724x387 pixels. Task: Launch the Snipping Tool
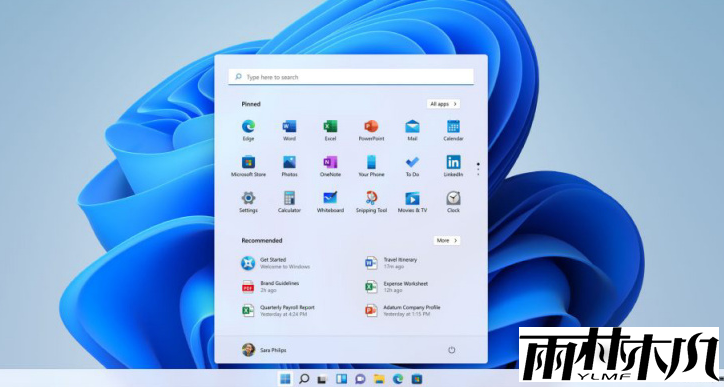pos(371,202)
